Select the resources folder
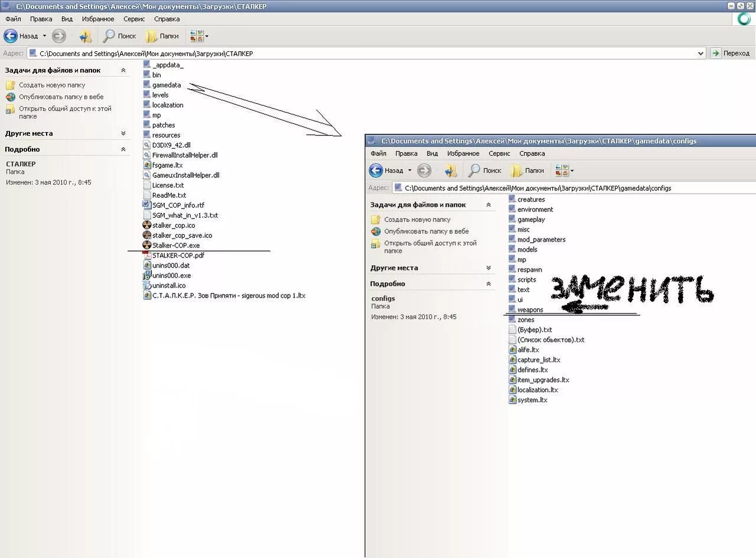 (x=162, y=135)
